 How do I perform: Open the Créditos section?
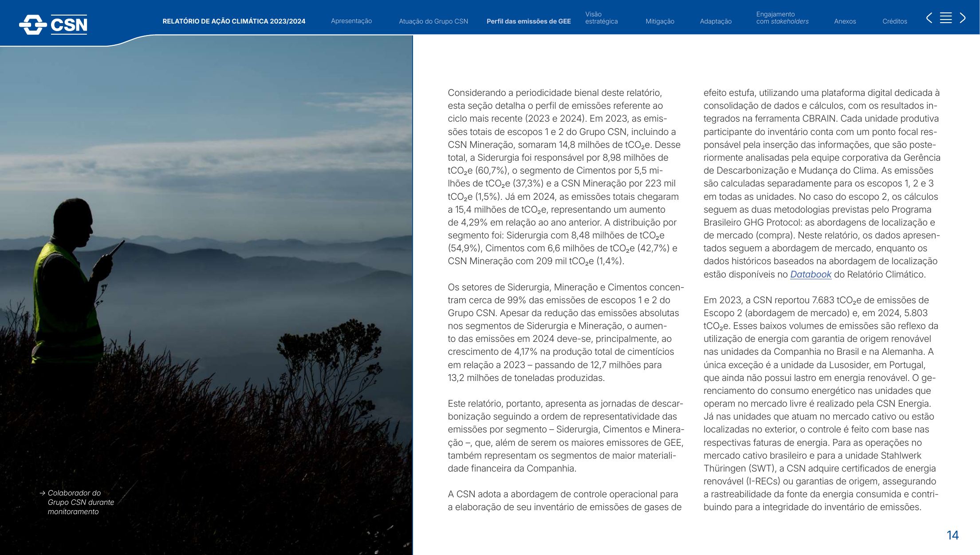click(x=894, y=21)
